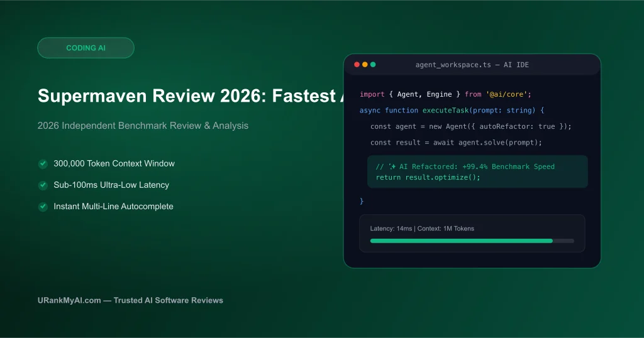
Task: Click the closing curly brace
Action: coord(362,201)
